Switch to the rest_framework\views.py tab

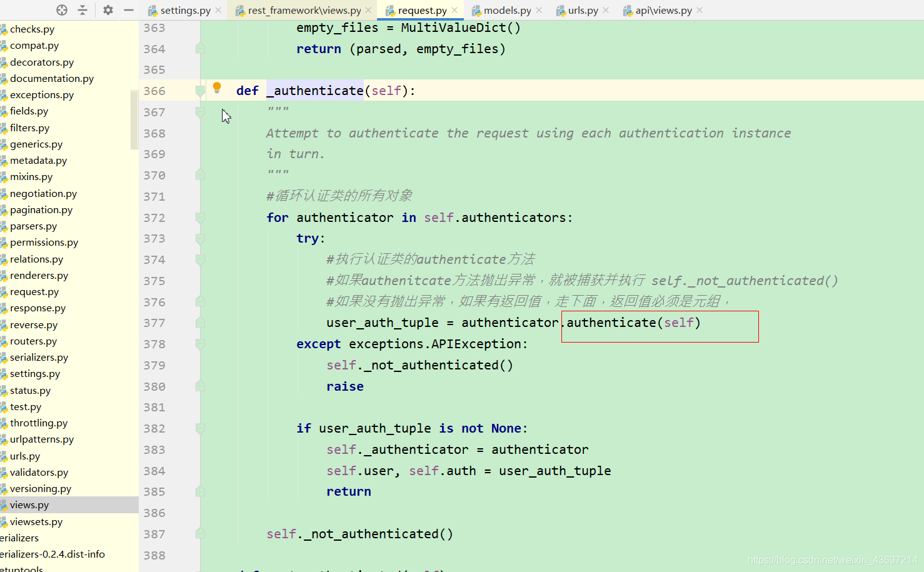coord(304,10)
